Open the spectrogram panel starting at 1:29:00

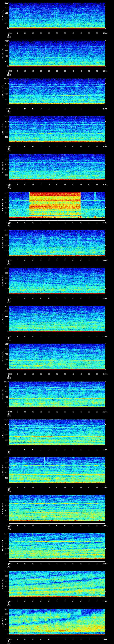click(57, 584)
